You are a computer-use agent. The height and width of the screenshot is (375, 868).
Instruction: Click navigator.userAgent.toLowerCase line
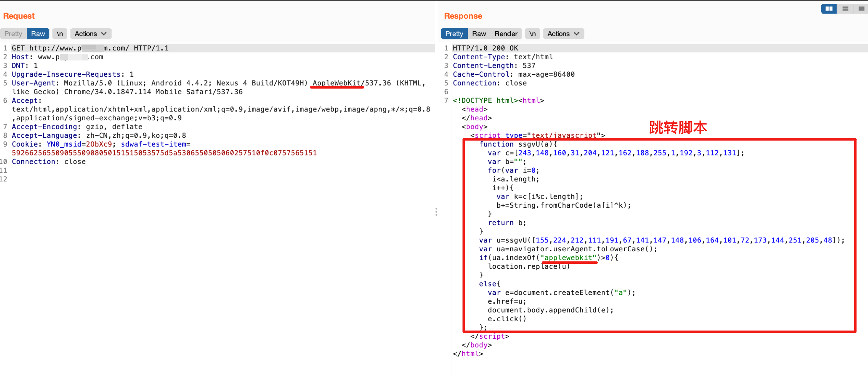point(568,249)
